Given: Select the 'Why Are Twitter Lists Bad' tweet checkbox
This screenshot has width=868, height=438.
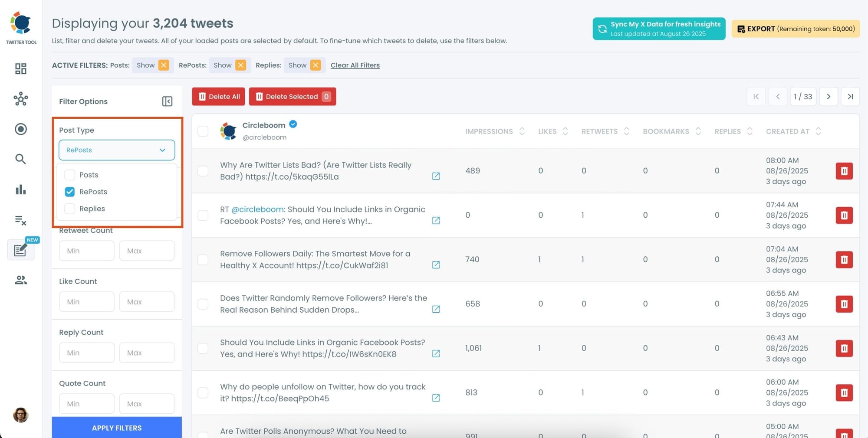Looking at the screenshot, I should [x=203, y=171].
